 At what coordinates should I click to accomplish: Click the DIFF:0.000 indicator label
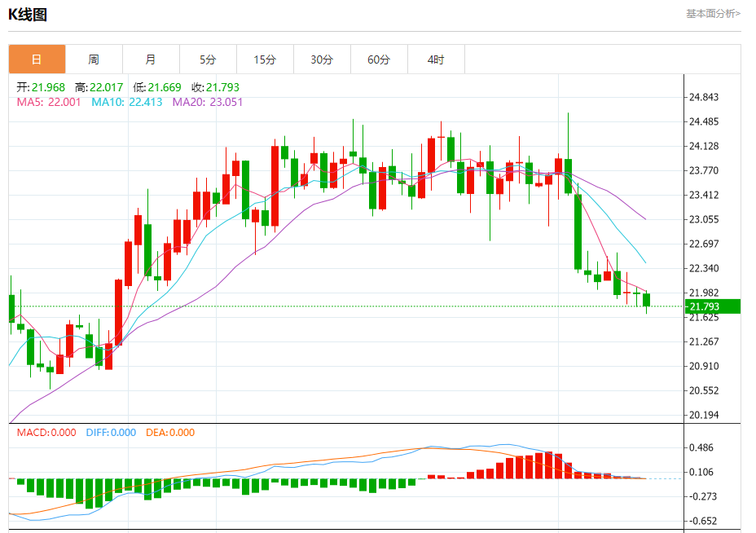(x=111, y=433)
